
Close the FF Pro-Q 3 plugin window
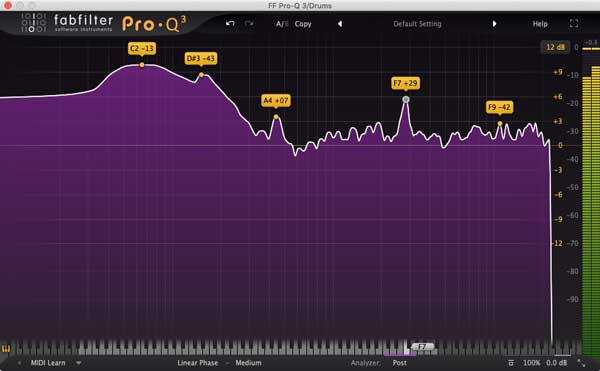point(8,5)
